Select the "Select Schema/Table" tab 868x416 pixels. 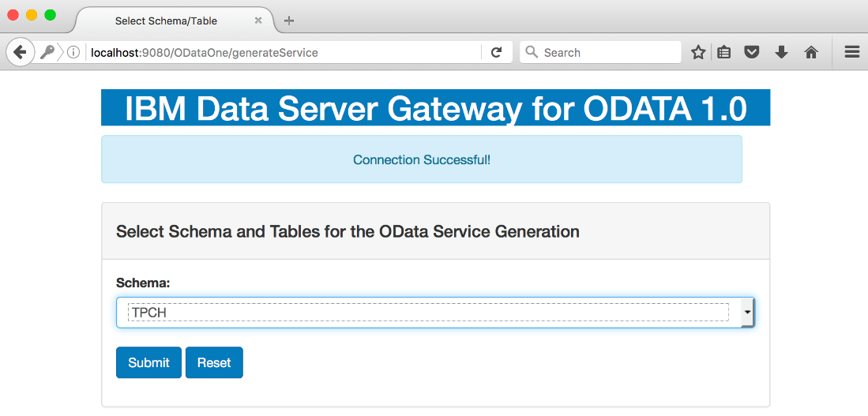coord(166,21)
